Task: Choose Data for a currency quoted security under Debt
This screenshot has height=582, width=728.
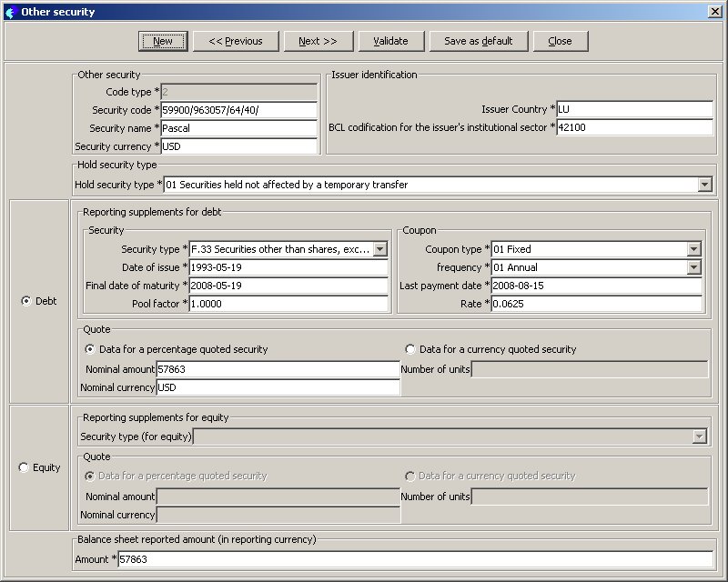Action: [410, 349]
